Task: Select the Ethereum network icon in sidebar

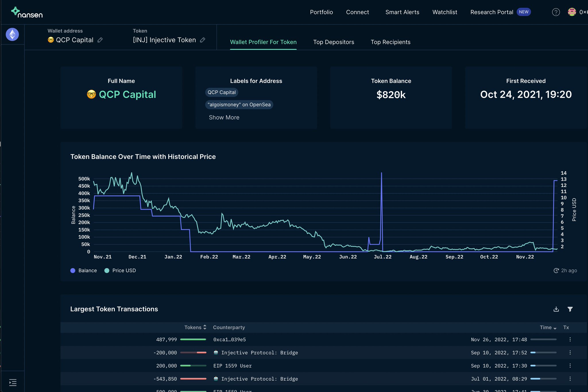Action: [x=12, y=34]
